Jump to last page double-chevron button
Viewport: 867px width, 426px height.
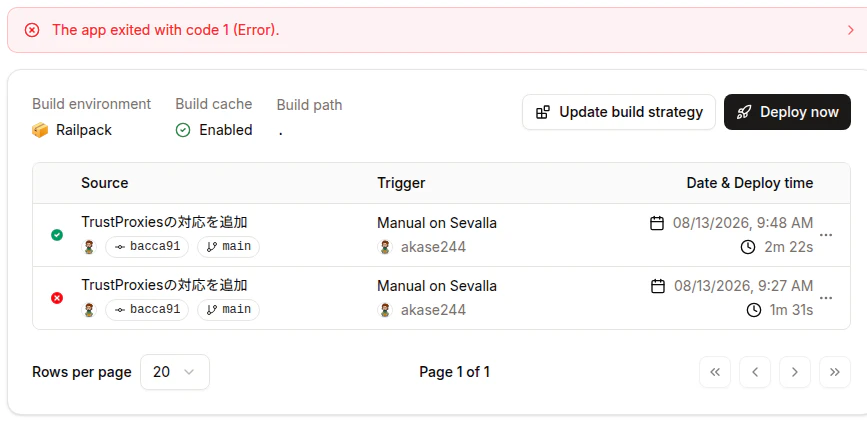point(835,372)
